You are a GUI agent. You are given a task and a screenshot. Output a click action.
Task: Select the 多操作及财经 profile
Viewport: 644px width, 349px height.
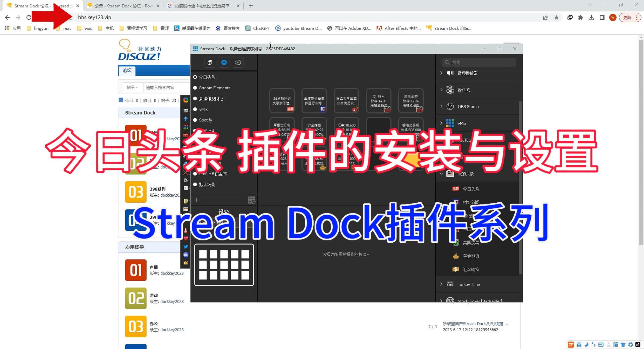208,98
